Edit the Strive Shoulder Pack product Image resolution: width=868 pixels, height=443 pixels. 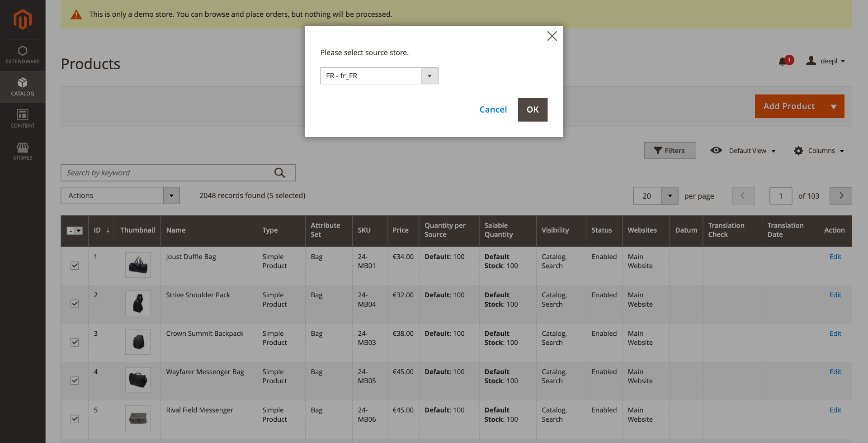click(835, 295)
